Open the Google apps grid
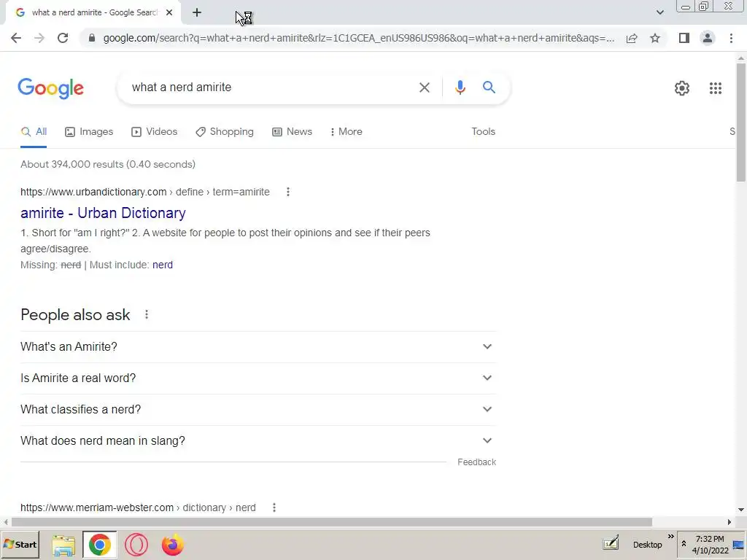 click(x=716, y=88)
